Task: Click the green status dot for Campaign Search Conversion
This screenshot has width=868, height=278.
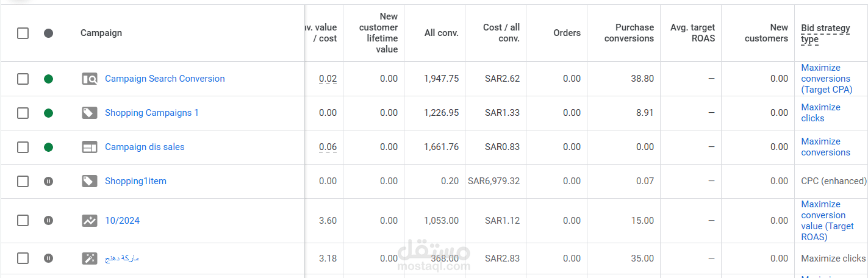Action: [x=49, y=79]
